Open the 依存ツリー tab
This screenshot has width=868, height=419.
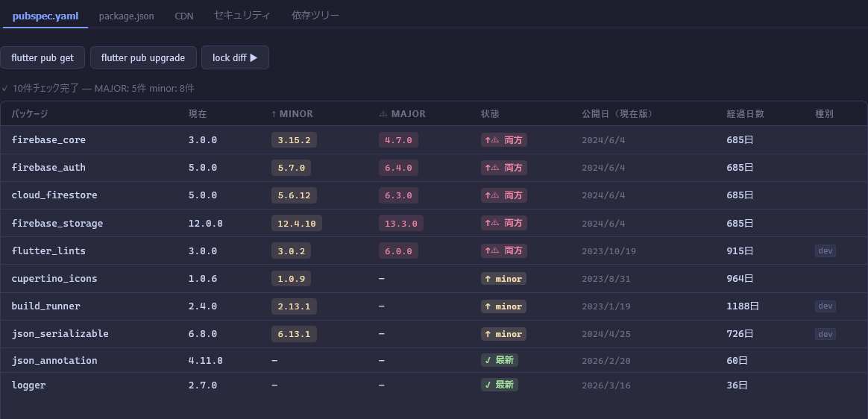[x=315, y=16]
